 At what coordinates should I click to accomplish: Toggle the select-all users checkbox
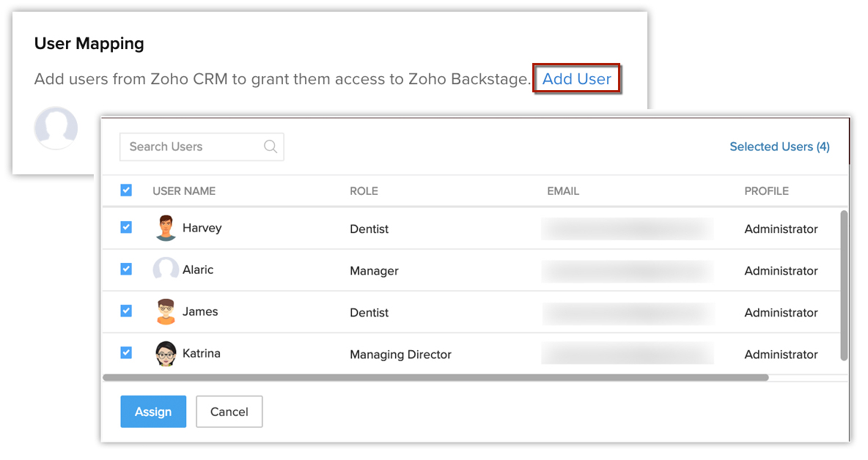[126, 190]
